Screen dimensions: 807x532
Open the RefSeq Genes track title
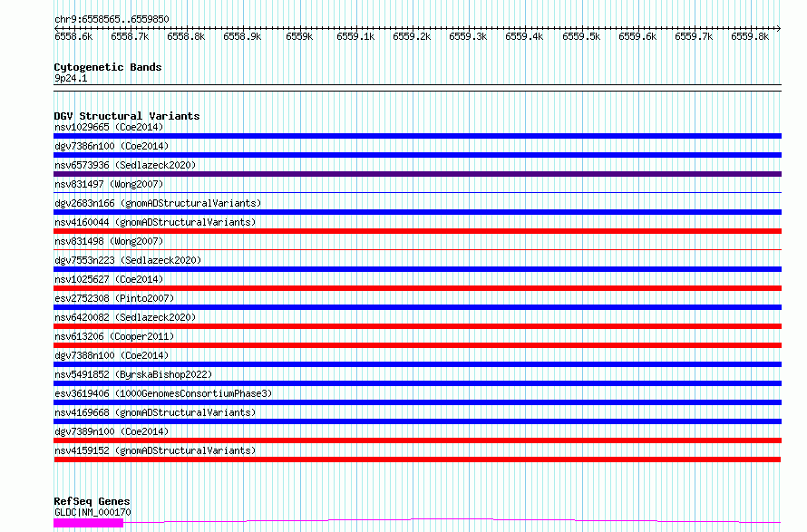pyautogui.click(x=92, y=501)
